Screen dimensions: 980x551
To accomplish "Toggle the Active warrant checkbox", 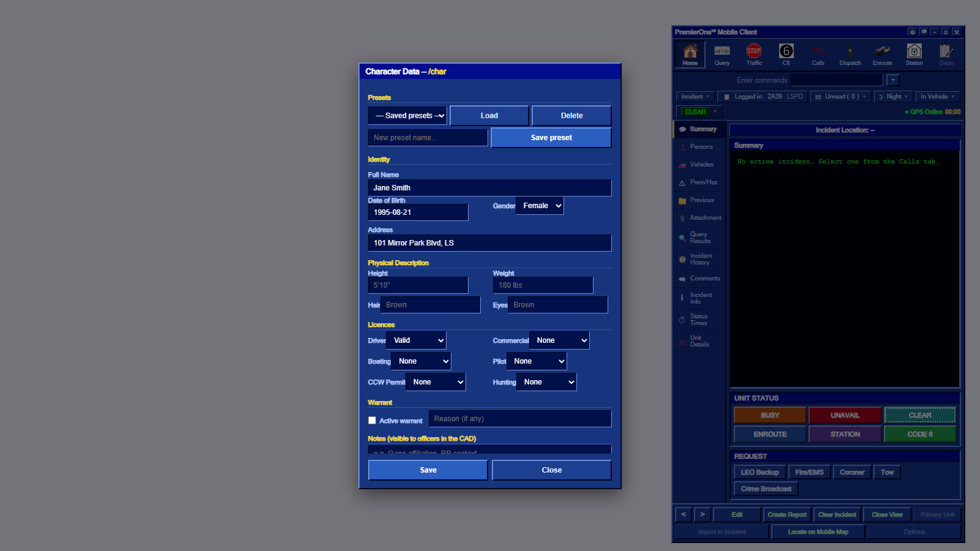I will click(x=372, y=421).
